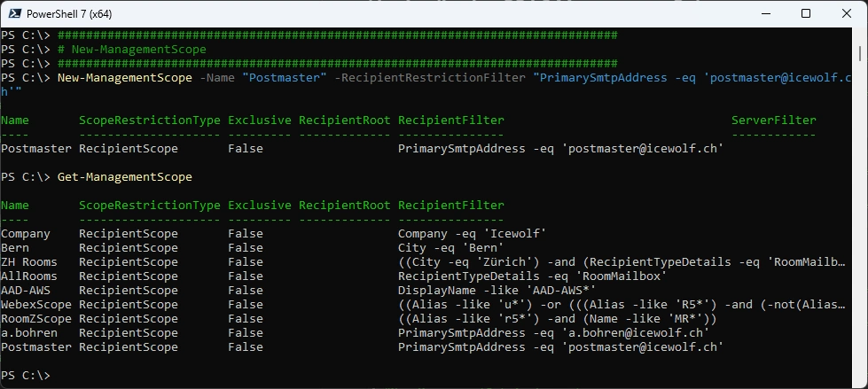Image resolution: width=868 pixels, height=389 pixels.
Task: Click the 'a.bohren' scope name
Action: 29,333
